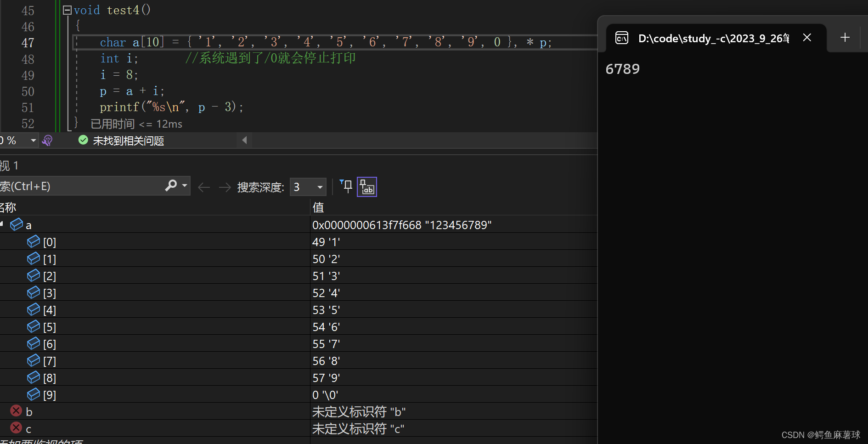The height and width of the screenshot is (444, 868).
Task: Collapse the test4 function fold marker
Action: click(67, 10)
